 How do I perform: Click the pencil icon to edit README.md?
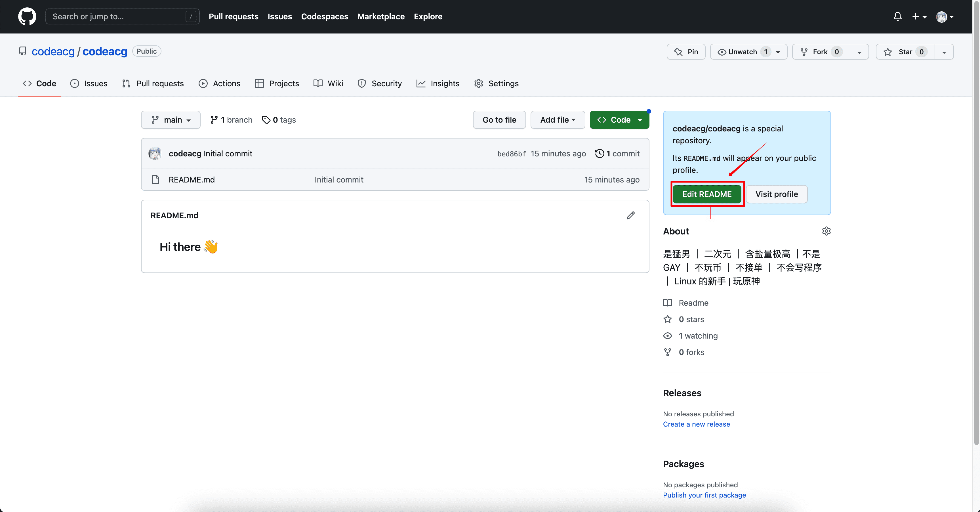tap(630, 215)
